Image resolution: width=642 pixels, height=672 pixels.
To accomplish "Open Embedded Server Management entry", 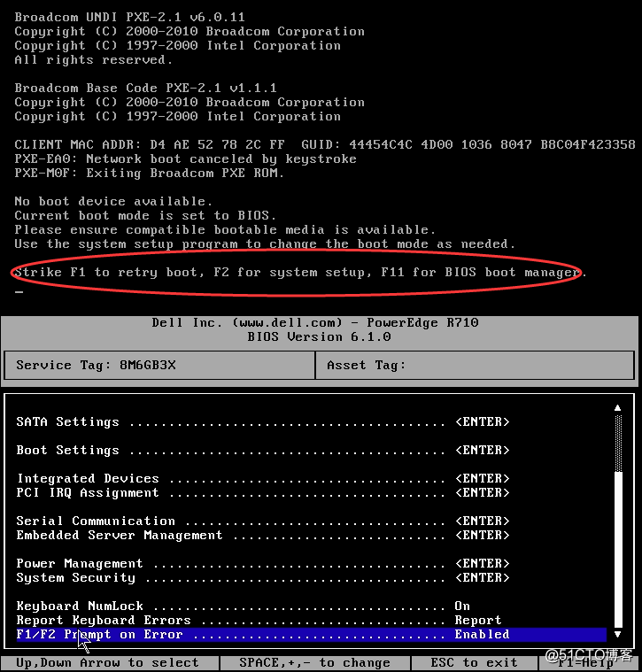I will (263, 535).
